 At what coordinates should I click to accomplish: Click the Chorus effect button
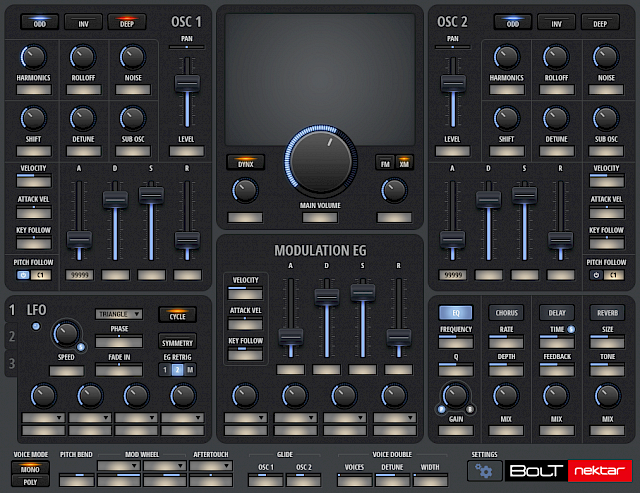pos(504,313)
